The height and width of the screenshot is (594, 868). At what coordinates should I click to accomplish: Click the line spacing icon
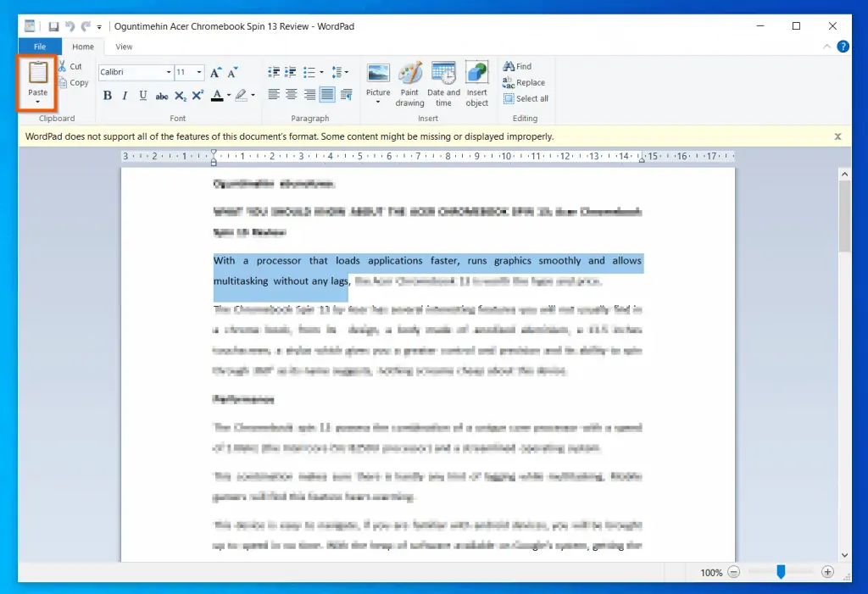click(337, 72)
